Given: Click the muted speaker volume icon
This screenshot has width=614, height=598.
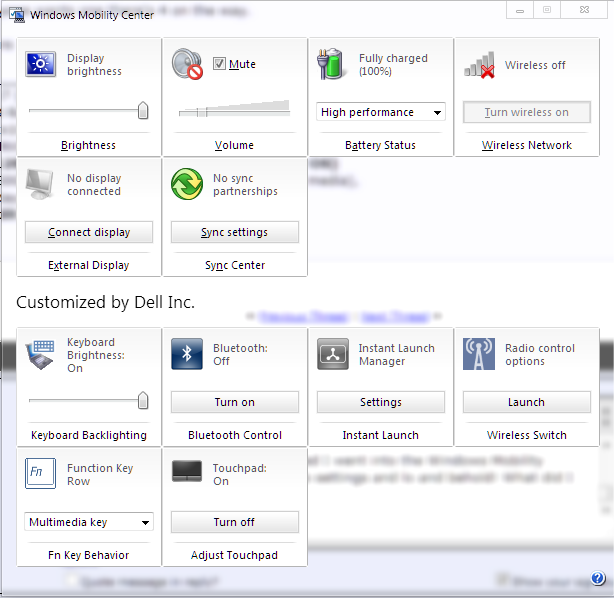Looking at the screenshot, I should tap(187, 64).
